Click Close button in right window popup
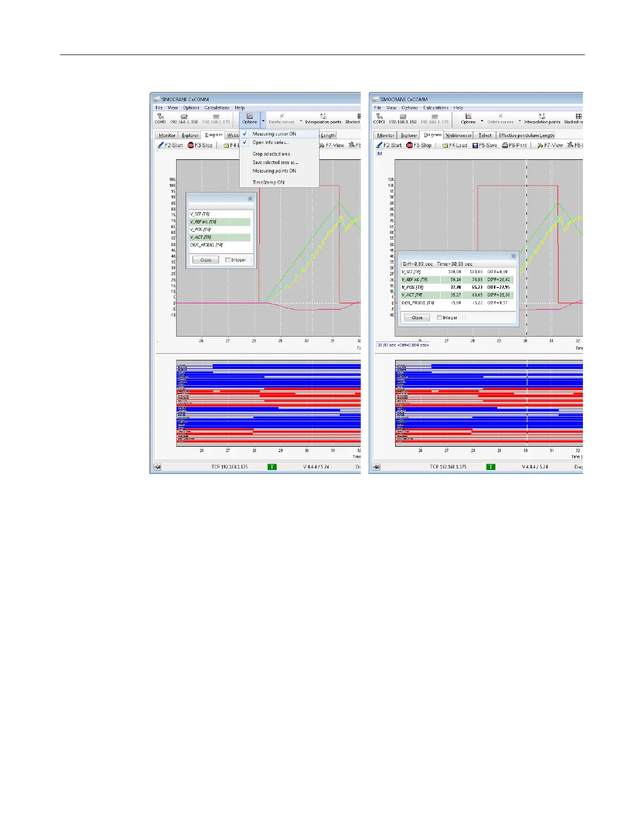Screen dimensions: 630x840 tap(417, 318)
